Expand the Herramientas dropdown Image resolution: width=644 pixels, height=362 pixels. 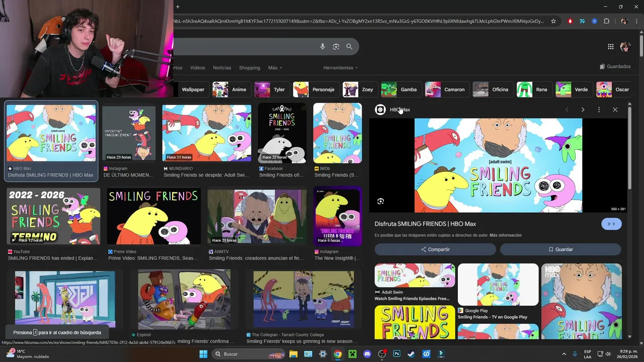(x=340, y=68)
